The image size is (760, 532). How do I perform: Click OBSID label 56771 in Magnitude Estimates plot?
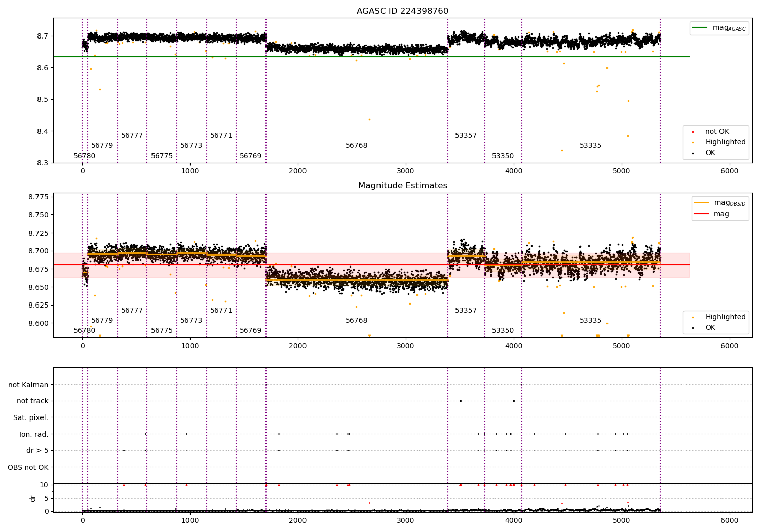(x=221, y=311)
